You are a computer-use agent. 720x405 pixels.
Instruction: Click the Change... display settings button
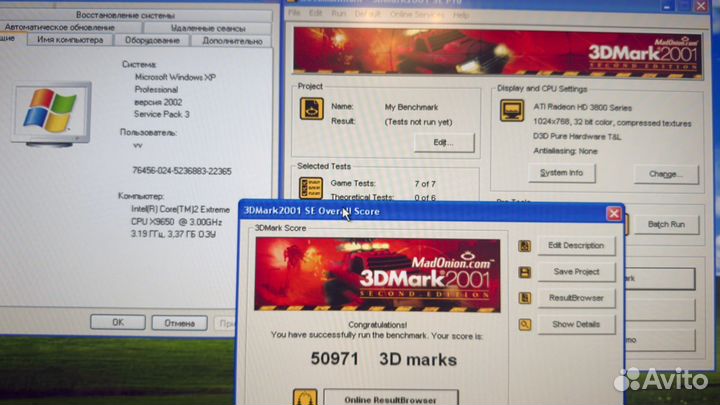coord(666,174)
